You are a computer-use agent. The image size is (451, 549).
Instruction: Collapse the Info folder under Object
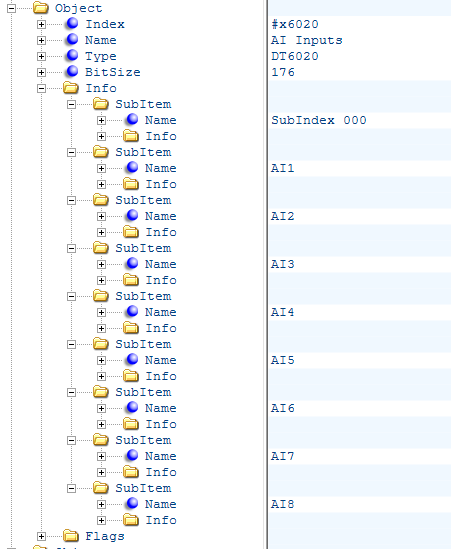[41, 88]
